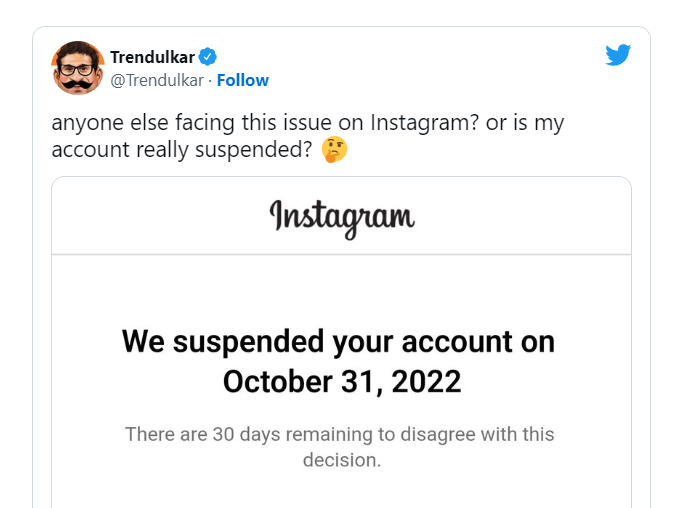Open the Trendulkar display name link

(x=153, y=56)
